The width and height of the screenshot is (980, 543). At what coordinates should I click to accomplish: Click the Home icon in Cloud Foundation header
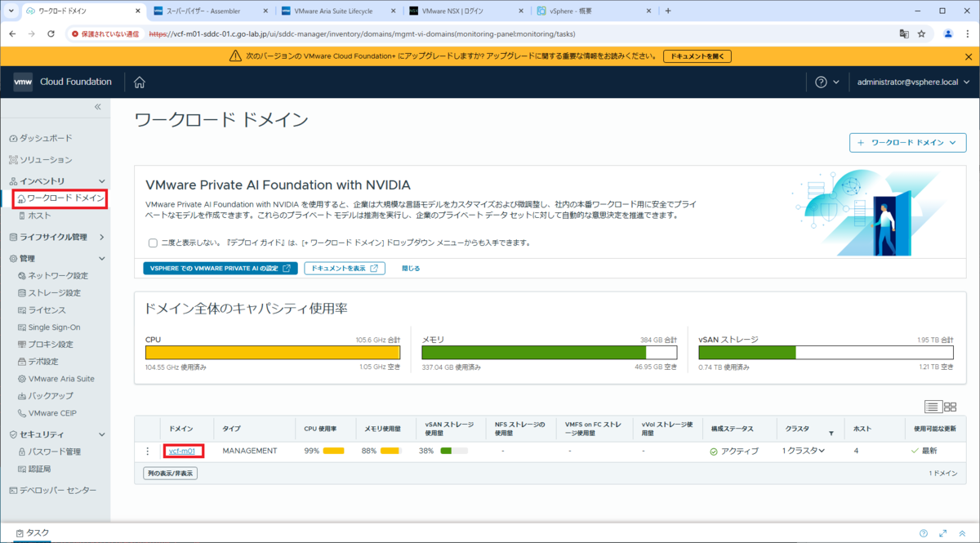pos(140,82)
